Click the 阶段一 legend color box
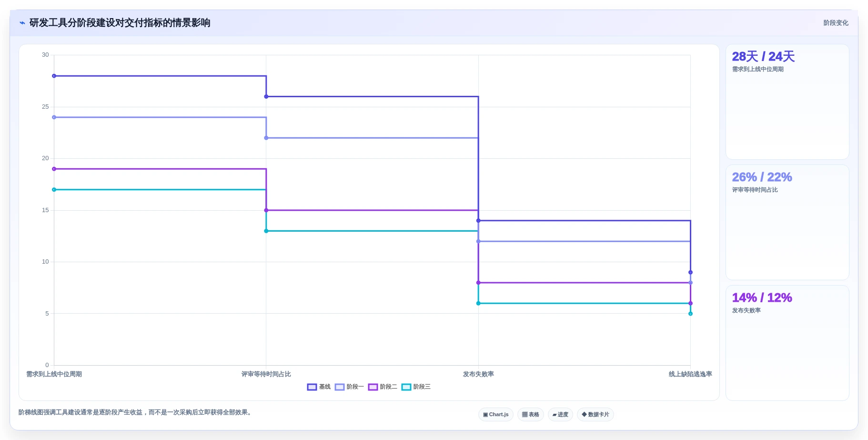 340,387
